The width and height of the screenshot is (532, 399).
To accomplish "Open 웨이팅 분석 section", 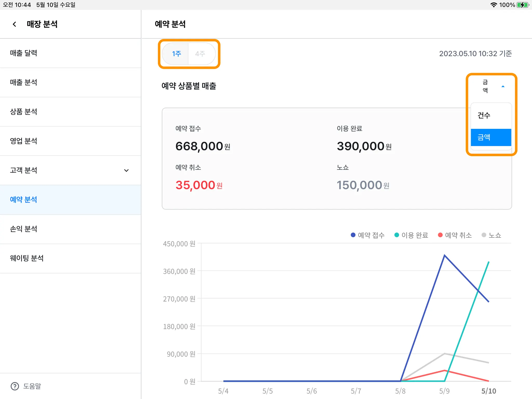I will click(27, 258).
